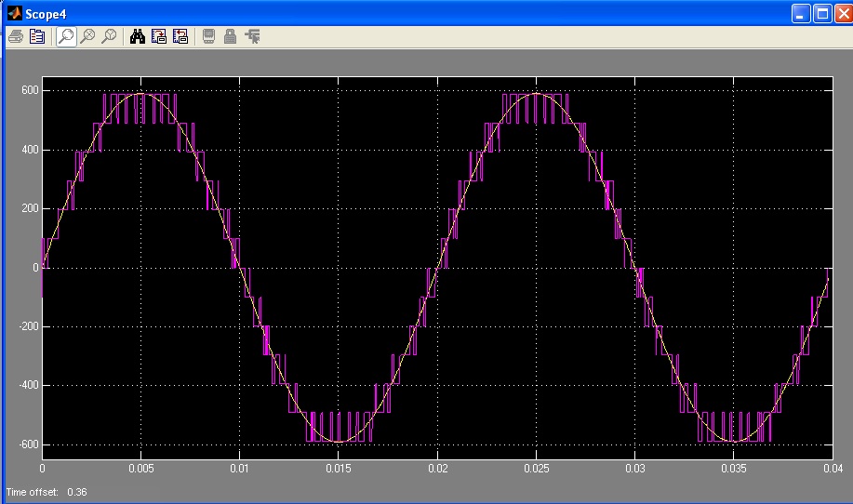Close the Scope4 window

coord(843,14)
